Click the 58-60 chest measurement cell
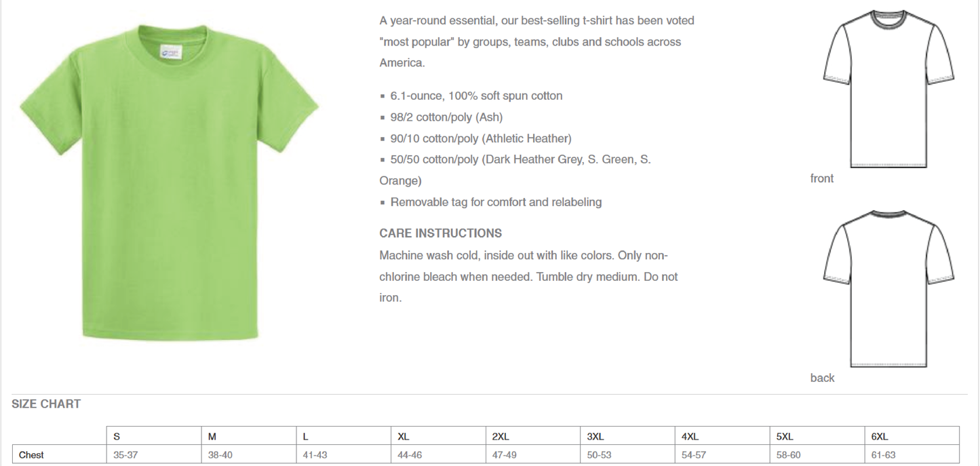 coord(817,454)
